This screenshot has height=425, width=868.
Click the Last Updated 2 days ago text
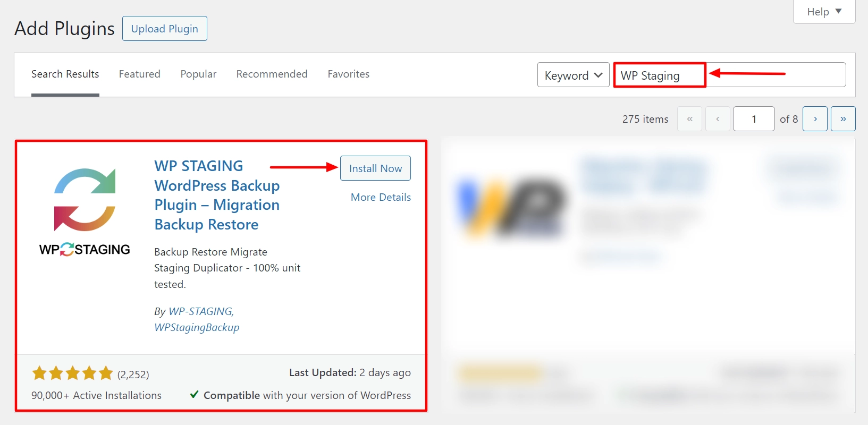click(x=350, y=373)
